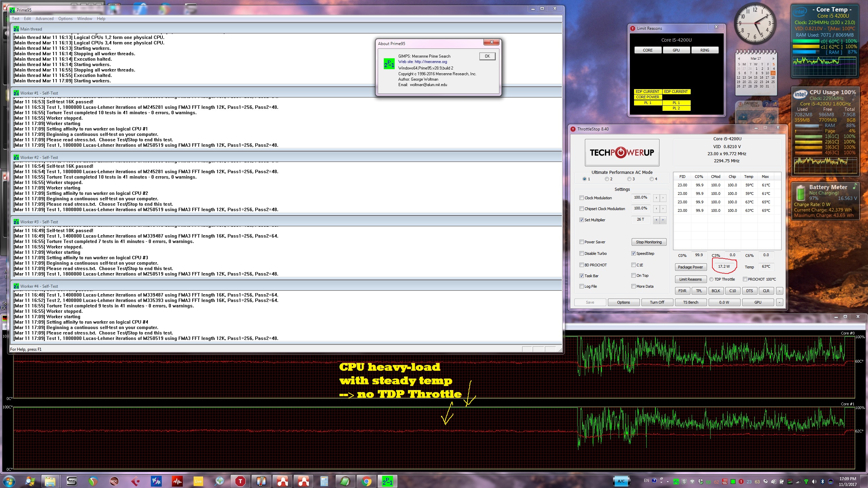Open Windows Start menu orb
Viewport: 868px width, 488px height.
(x=9, y=481)
